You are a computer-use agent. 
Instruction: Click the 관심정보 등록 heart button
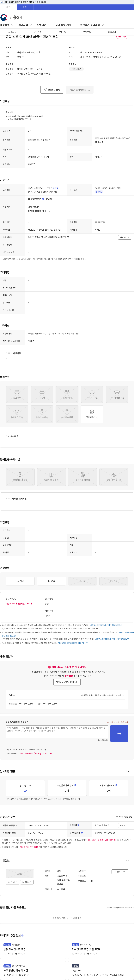(52, 90)
